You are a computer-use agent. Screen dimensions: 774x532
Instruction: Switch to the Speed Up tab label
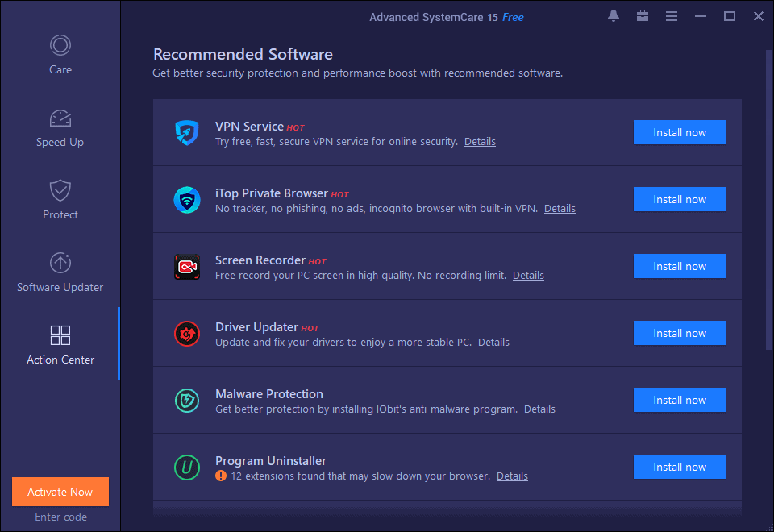click(60, 142)
